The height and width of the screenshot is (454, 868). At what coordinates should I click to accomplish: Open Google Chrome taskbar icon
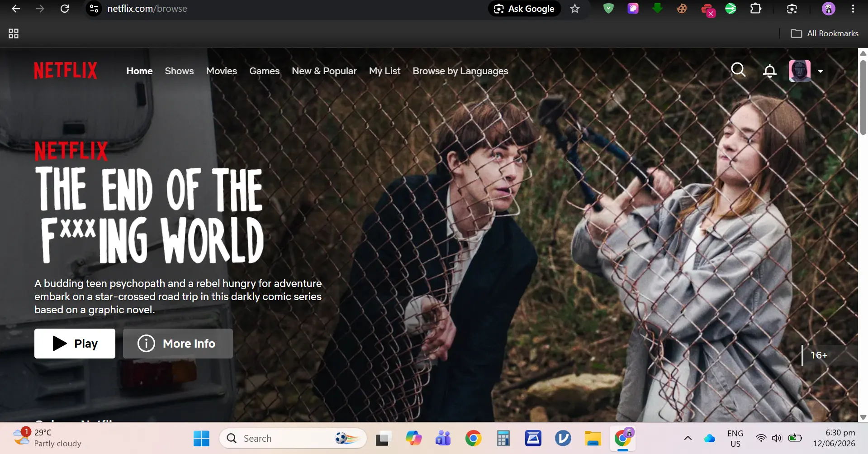click(473, 439)
